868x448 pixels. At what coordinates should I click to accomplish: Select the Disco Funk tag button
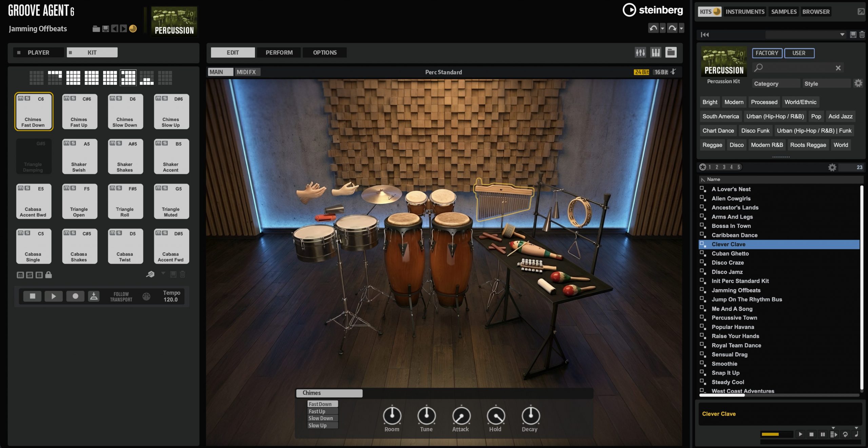click(755, 131)
